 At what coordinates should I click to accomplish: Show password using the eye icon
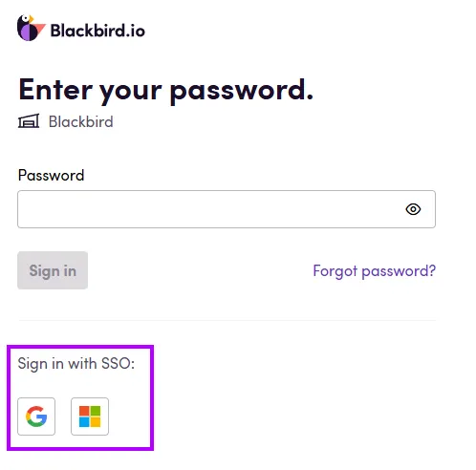point(413,209)
